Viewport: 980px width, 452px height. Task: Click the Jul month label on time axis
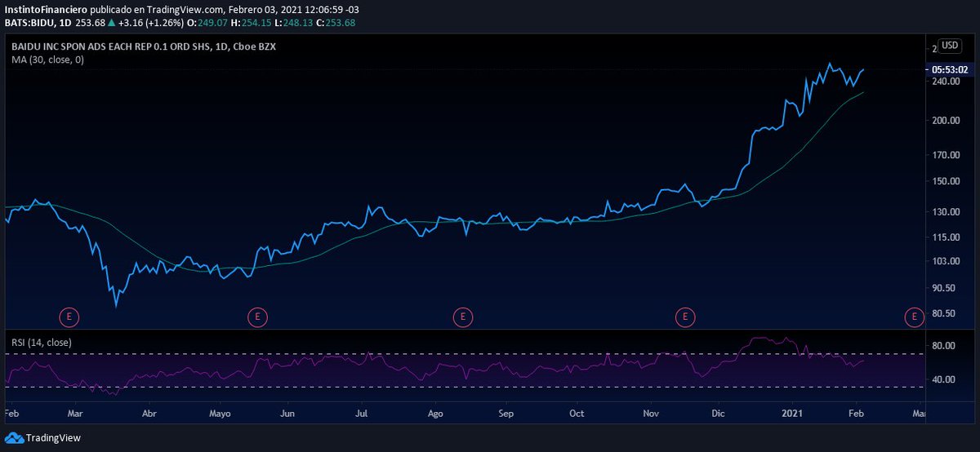click(x=362, y=414)
